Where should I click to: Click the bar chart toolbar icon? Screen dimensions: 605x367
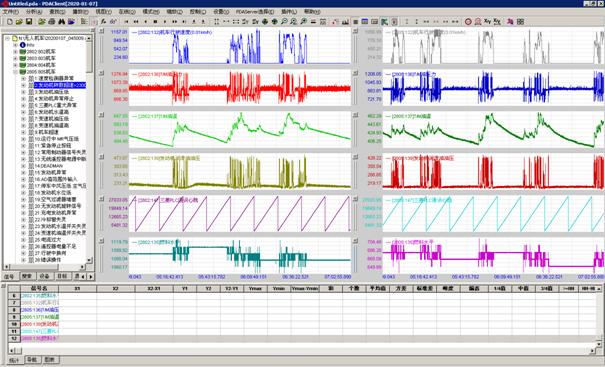tap(345, 22)
